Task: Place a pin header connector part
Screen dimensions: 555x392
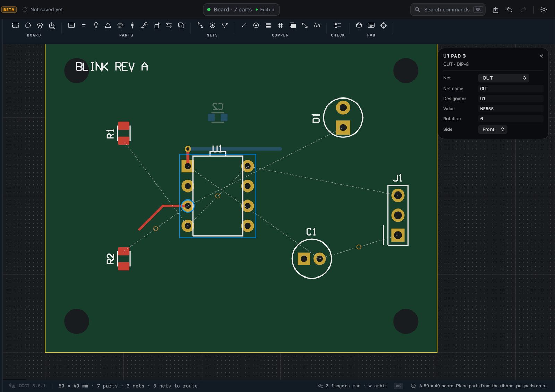Action: tap(132, 25)
